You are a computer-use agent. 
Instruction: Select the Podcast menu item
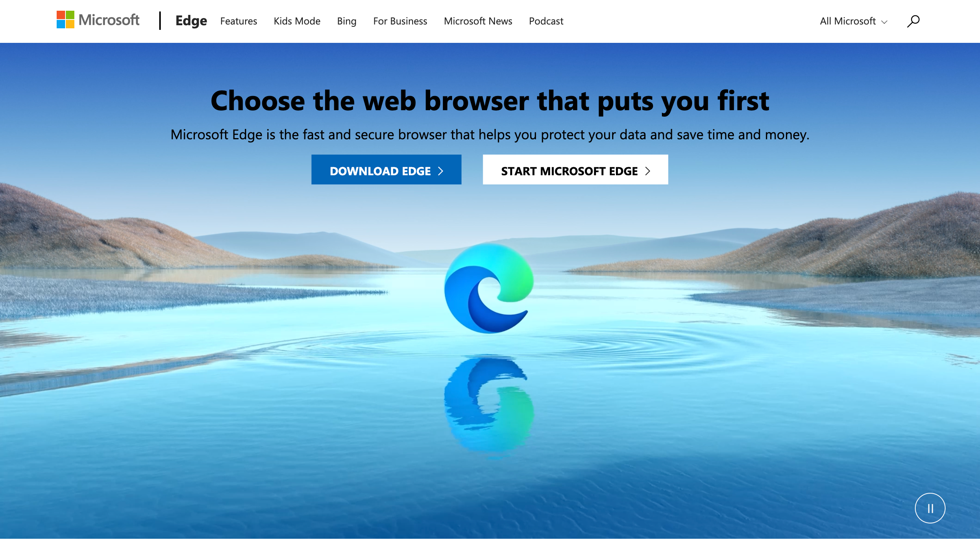(x=545, y=21)
